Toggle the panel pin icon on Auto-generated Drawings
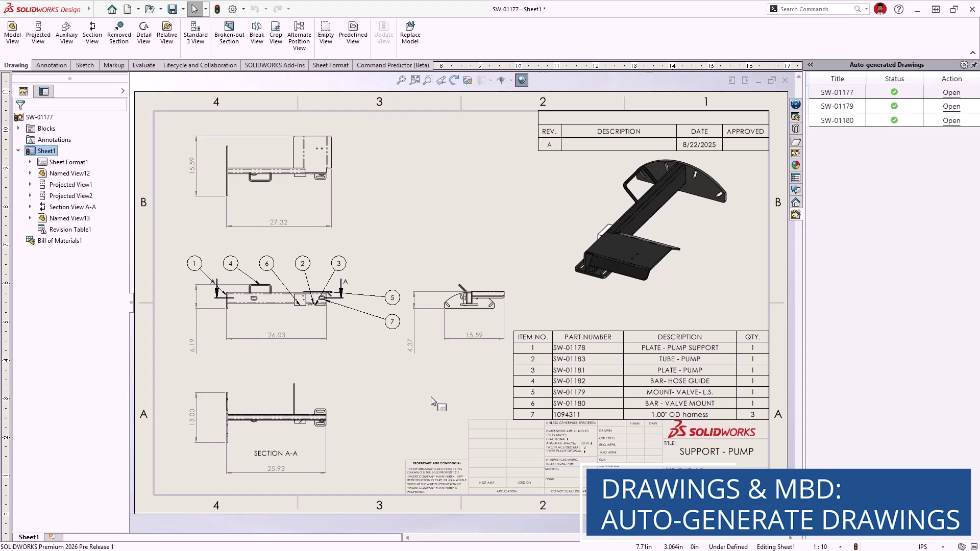The image size is (980, 551). [x=974, y=65]
